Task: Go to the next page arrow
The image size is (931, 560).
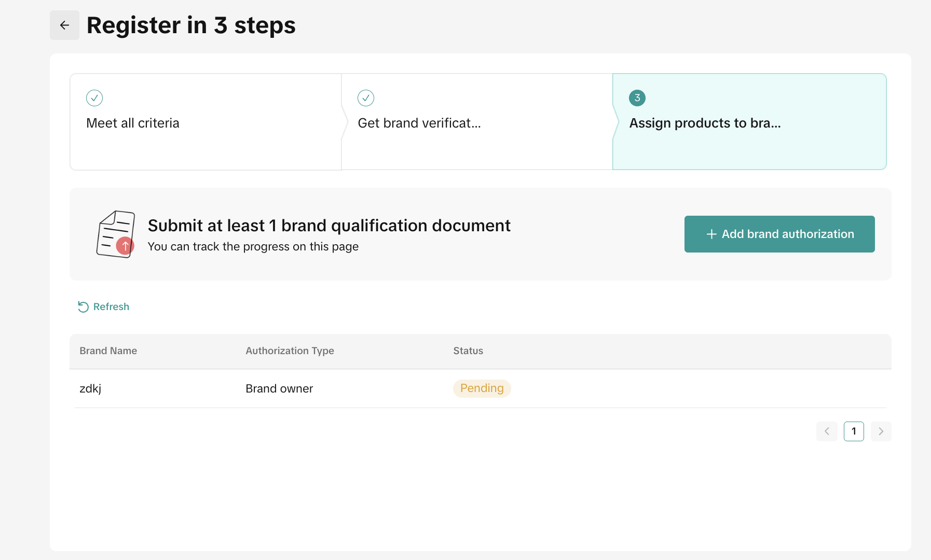Action: (881, 431)
